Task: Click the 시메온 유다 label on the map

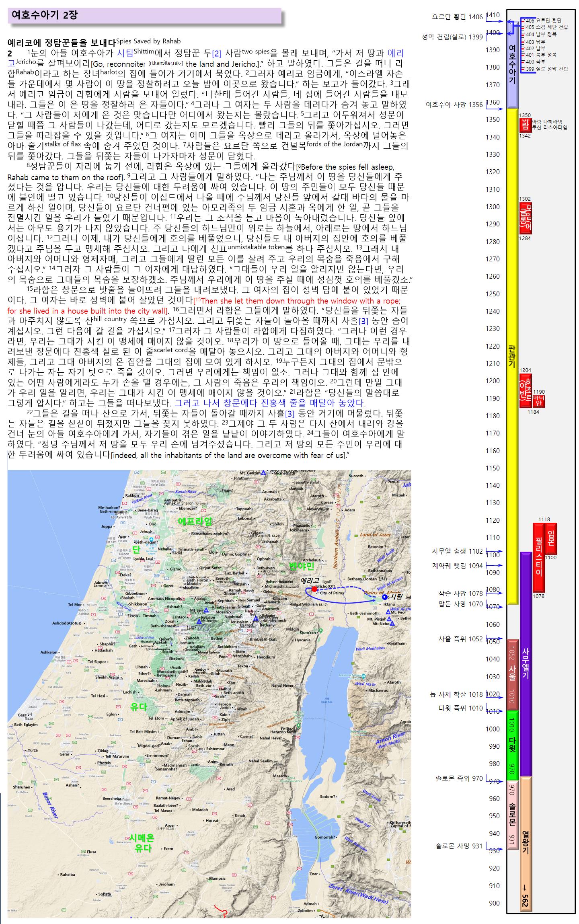Action: [x=142, y=843]
